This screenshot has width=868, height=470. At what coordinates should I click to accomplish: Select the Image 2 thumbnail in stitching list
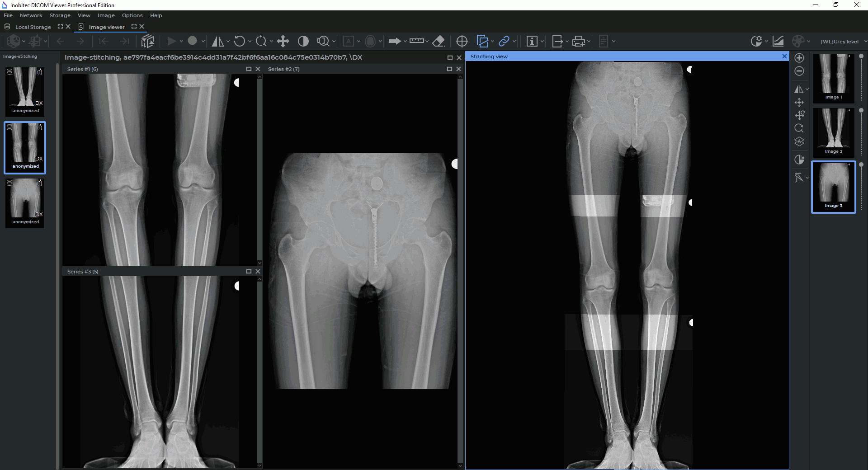(x=834, y=132)
